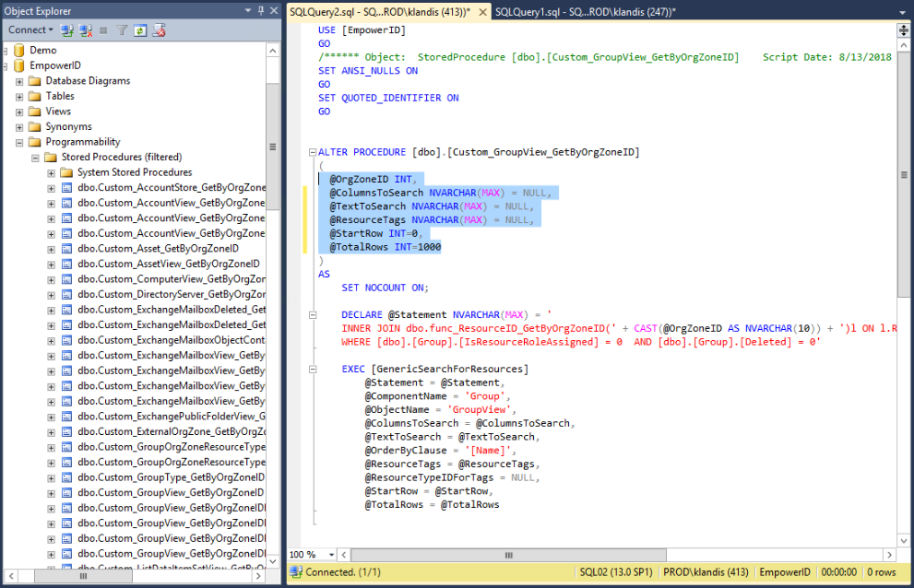The image size is (914, 588).
Task: Switch to the SQLQuery2.sql tab
Action: click(x=380, y=12)
